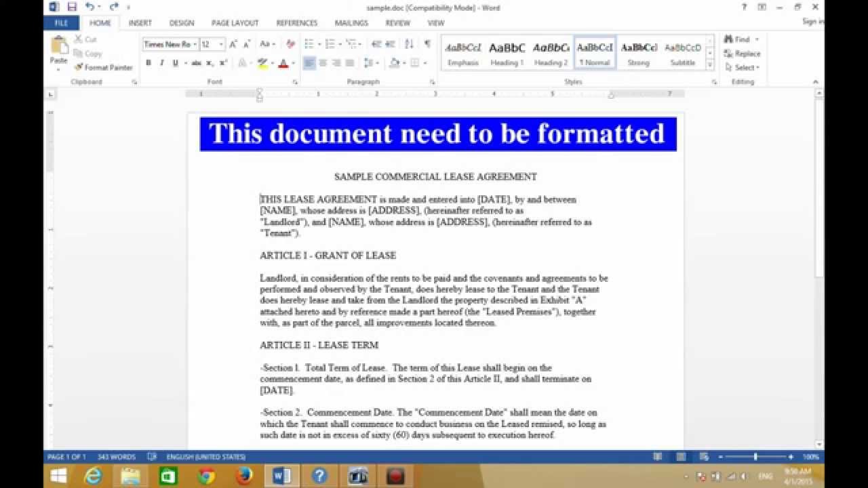The height and width of the screenshot is (488, 868).
Task: Apply the red Font Color swatch
Action: [x=283, y=63]
